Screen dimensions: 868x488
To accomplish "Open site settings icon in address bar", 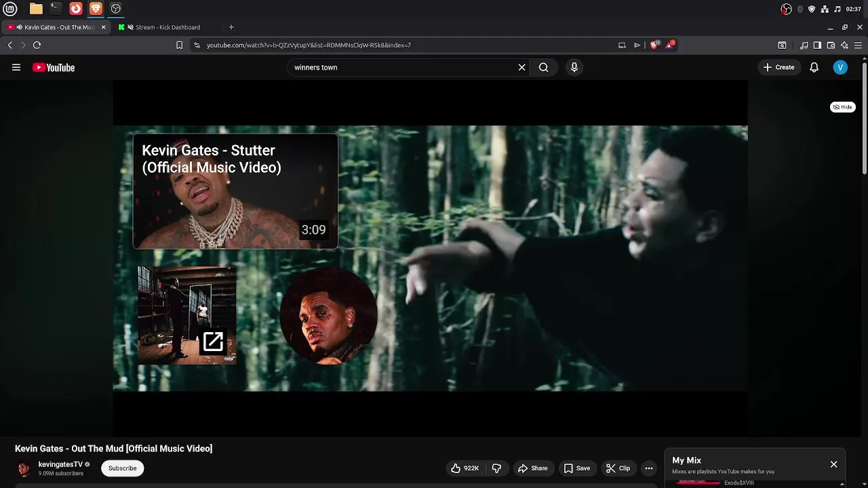I will coord(197,45).
